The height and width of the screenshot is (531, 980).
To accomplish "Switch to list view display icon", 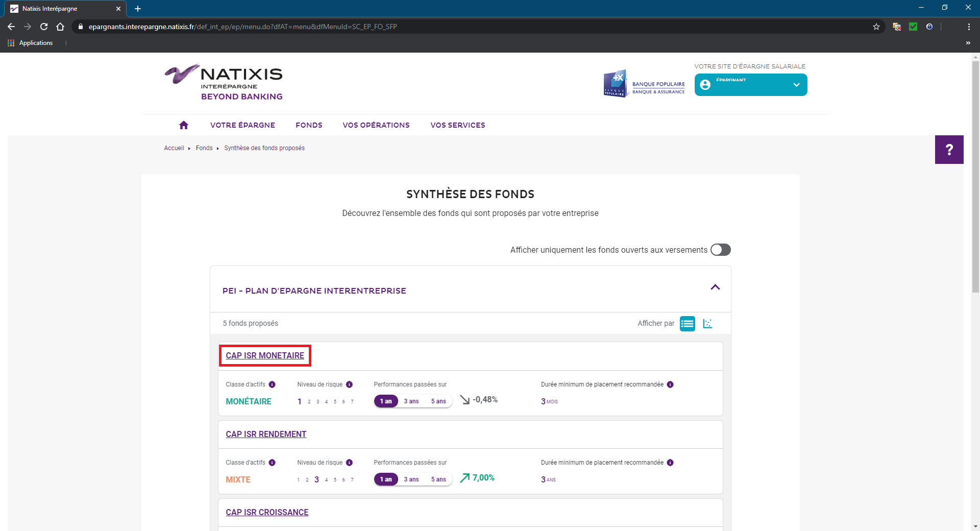I will click(687, 324).
